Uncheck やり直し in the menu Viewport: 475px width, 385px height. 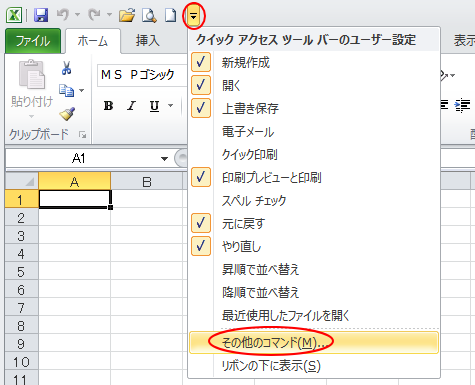(313, 246)
